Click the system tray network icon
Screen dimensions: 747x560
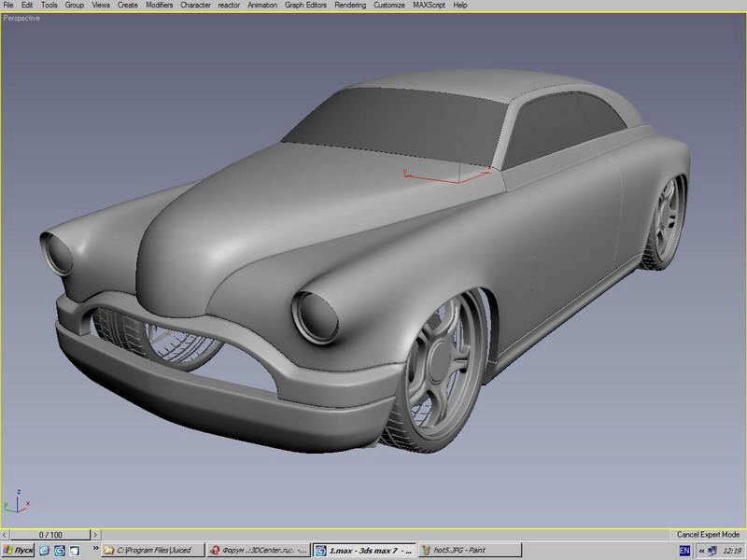712,551
